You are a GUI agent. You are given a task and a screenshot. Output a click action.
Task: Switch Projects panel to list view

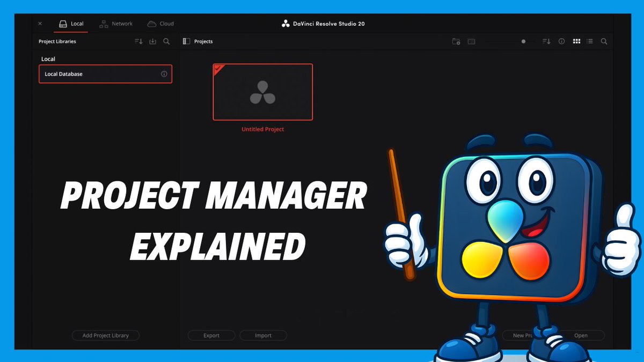589,41
